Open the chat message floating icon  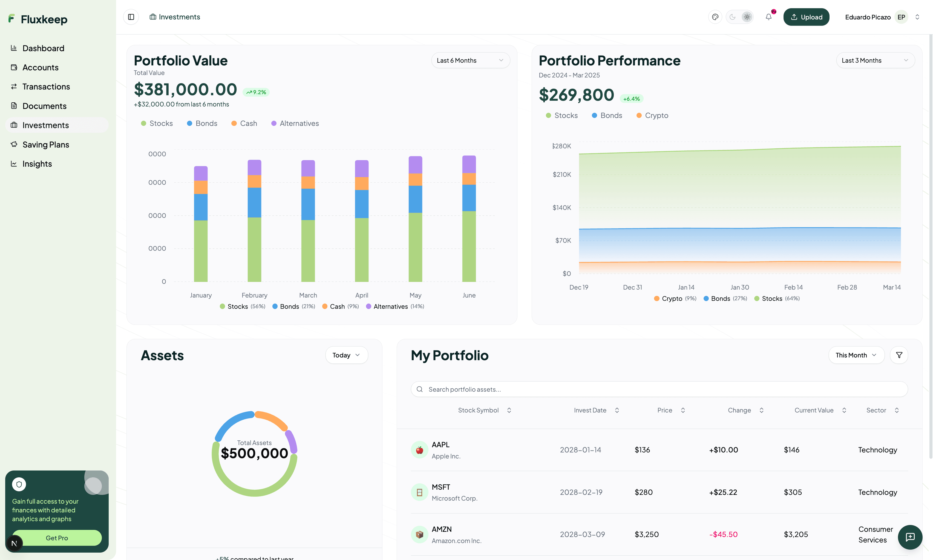(910, 537)
